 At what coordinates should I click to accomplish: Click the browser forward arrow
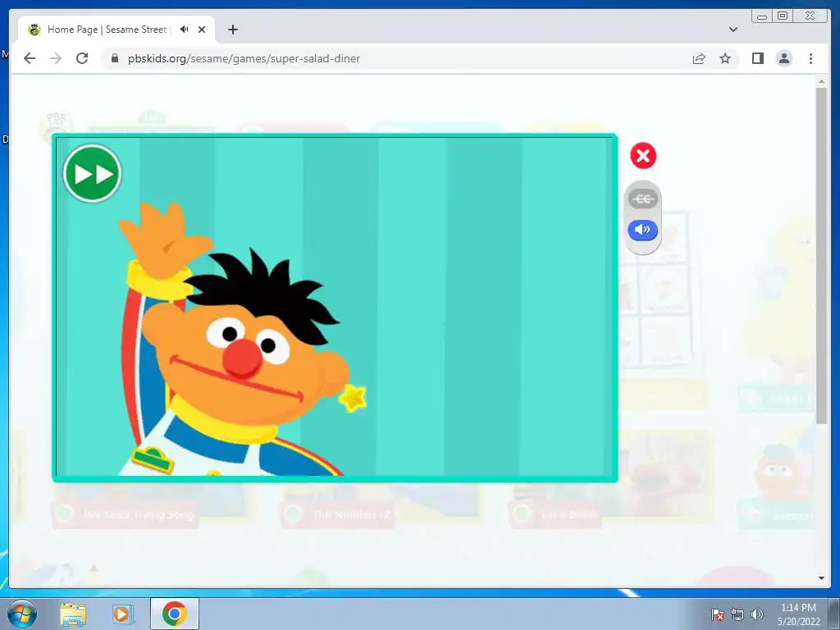pyautogui.click(x=56, y=58)
